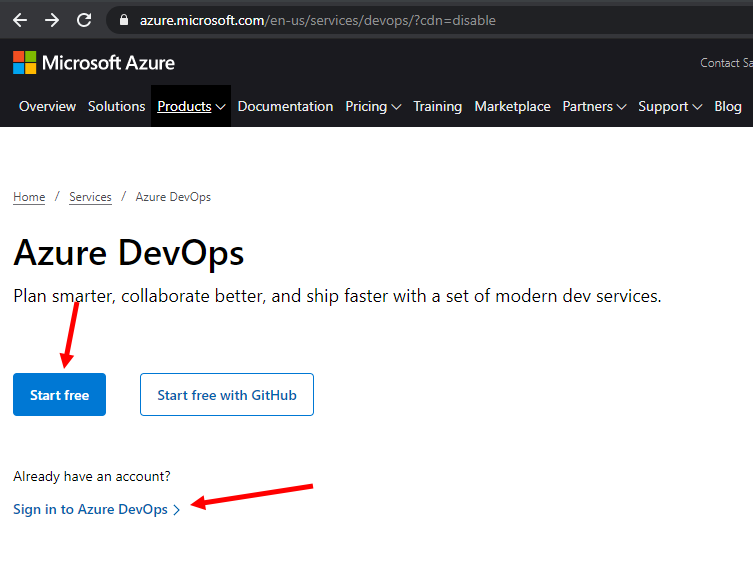Click the browser back arrow
Image resolution: width=753 pixels, height=563 pixels.
click(20, 20)
